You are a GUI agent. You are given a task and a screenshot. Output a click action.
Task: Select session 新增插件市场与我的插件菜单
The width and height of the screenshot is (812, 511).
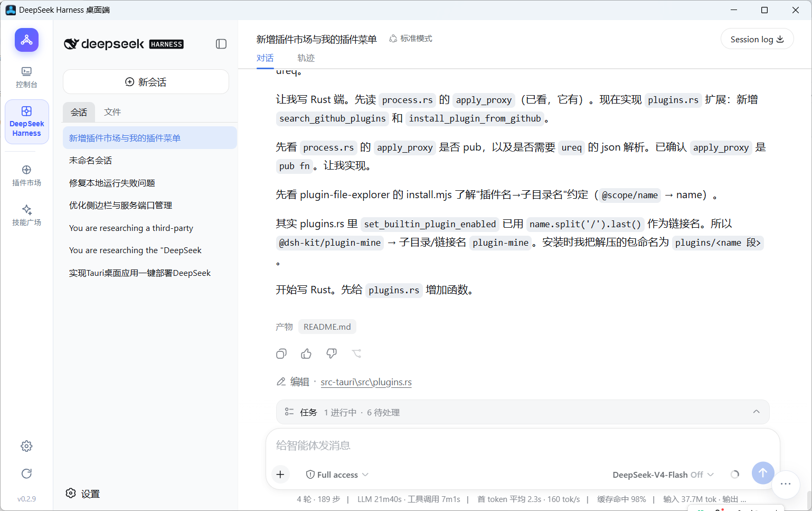150,138
